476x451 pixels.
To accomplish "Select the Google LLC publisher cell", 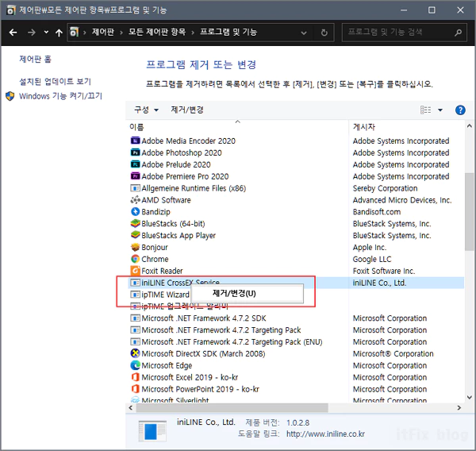I will 372,259.
